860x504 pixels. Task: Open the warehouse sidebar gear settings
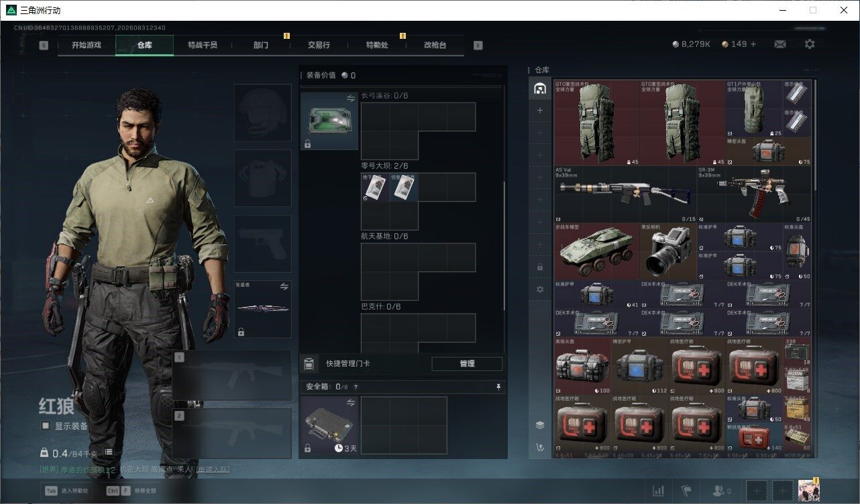tap(540, 290)
